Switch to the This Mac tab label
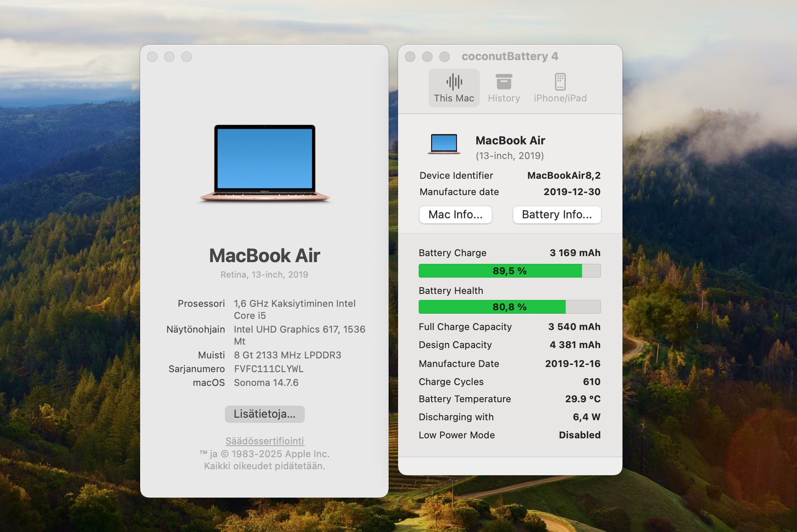Image resolution: width=797 pixels, height=532 pixels. click(454, 98)
